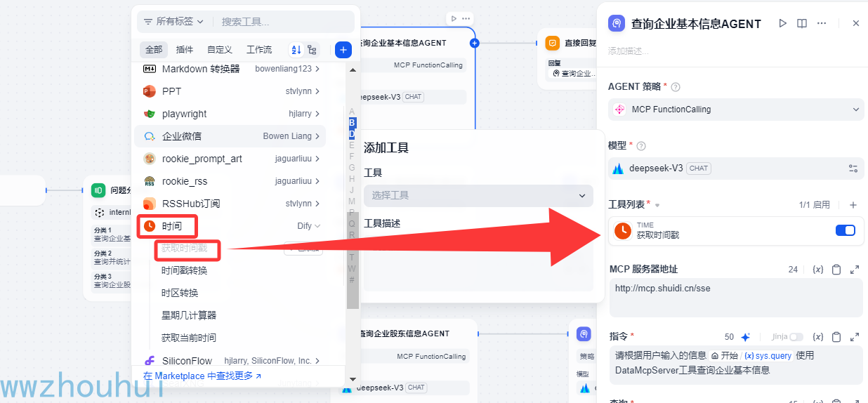Jump to letter A in the alphabet index
868x403 pixels.
coord(352,112)
